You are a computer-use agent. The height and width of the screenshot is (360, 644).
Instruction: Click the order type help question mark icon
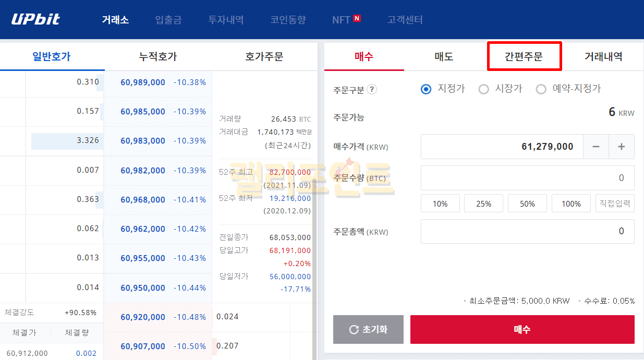(372, 89)
